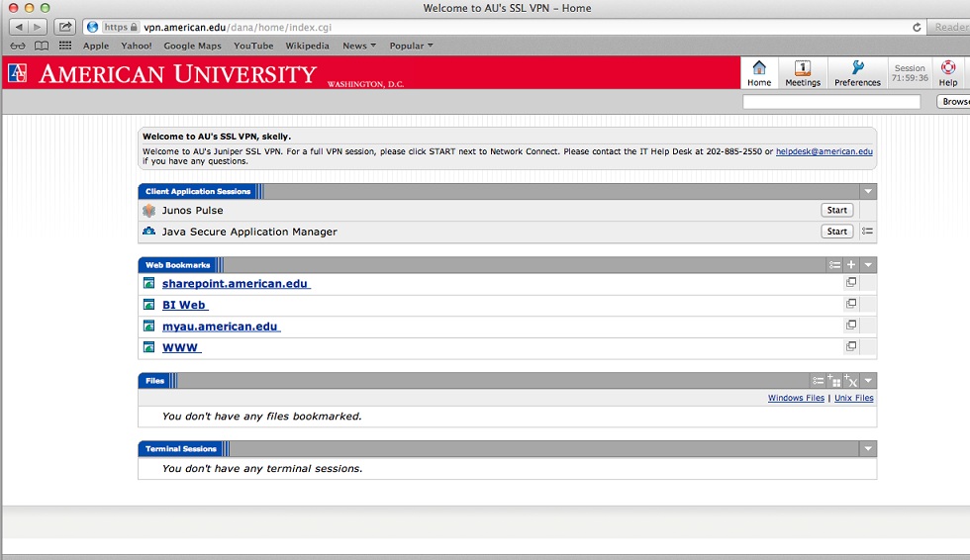Open Google Maps bookmark
The height and width of the screenshot is (560, 970).
(x=192, y=46)
